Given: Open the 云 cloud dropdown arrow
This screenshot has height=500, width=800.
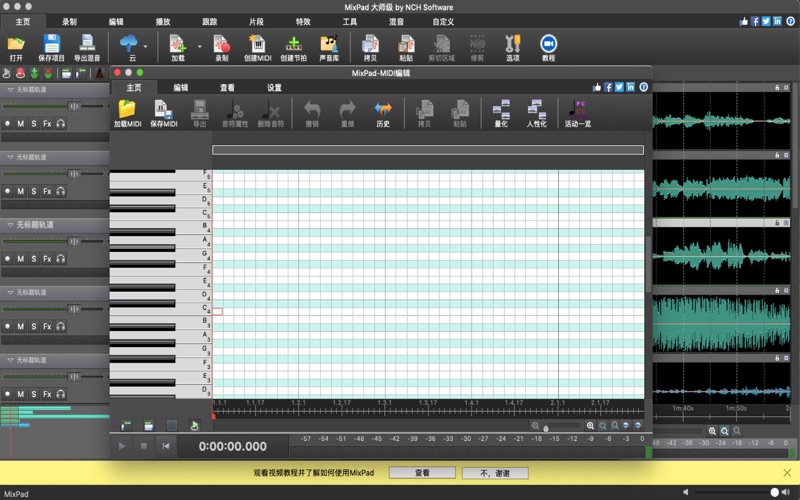Looking at the screenshot, I should 146,46.
